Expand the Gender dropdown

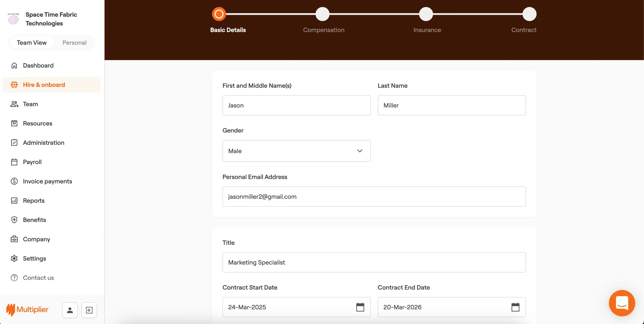tap(296, 151)
